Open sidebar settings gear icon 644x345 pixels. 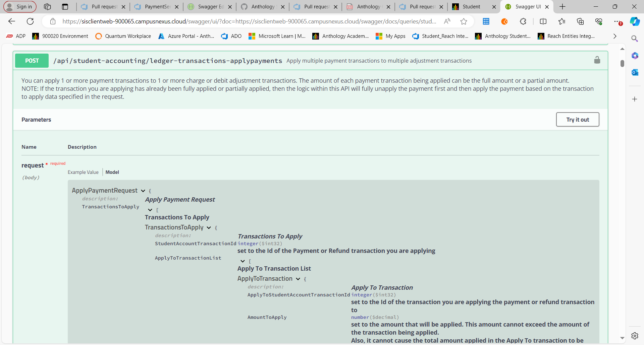click(x=635, y=336)
